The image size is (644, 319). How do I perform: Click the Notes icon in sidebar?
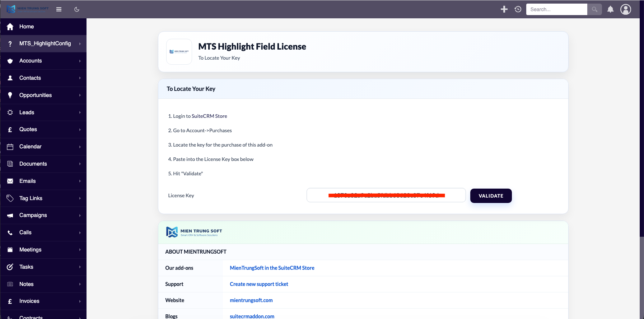[x=10, y=284]
